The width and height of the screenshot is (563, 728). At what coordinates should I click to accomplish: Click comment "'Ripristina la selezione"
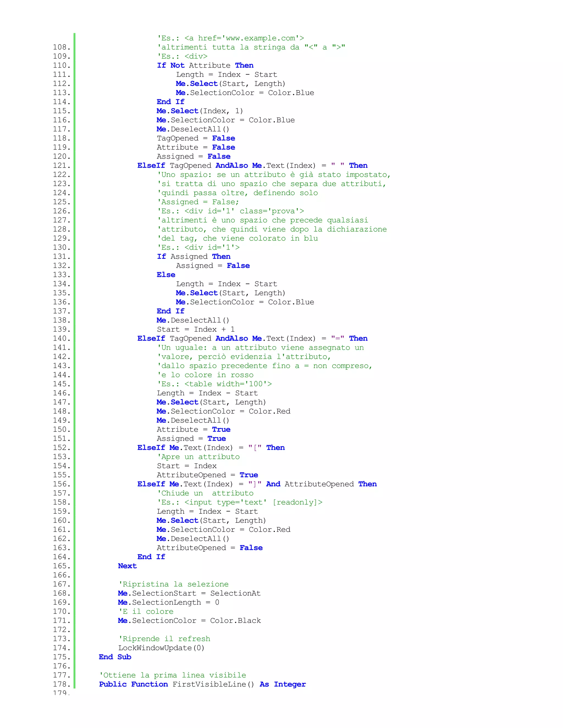[x=173, y=584]
